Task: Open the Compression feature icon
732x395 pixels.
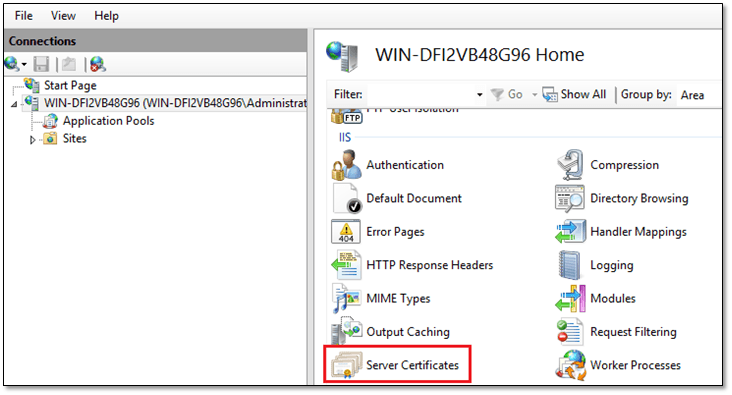Action: pyautogui.click(x=570, y=165)
